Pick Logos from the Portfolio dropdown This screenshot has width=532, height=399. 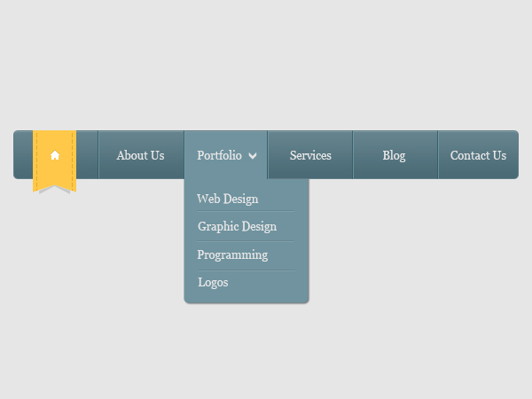tap(213, 282)
